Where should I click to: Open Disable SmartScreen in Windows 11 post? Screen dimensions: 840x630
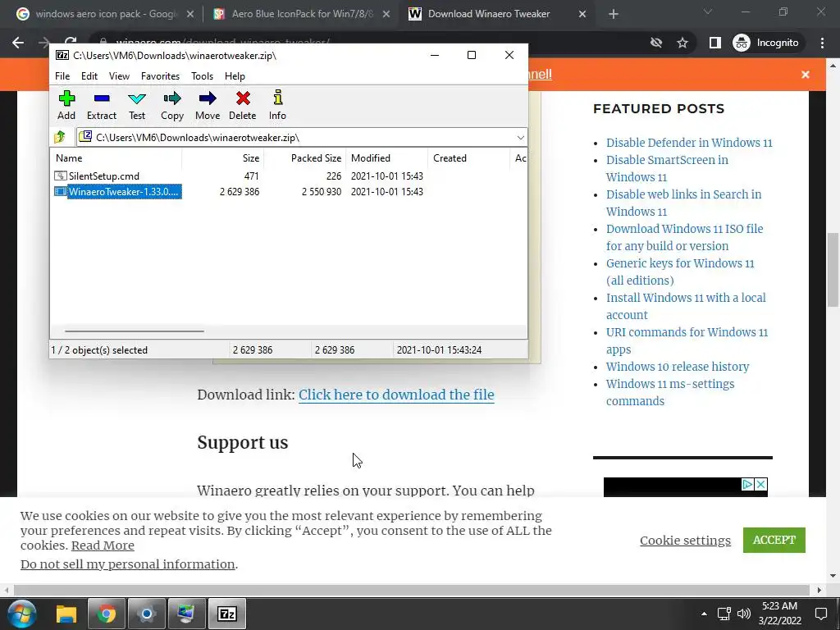pos(667,168)
